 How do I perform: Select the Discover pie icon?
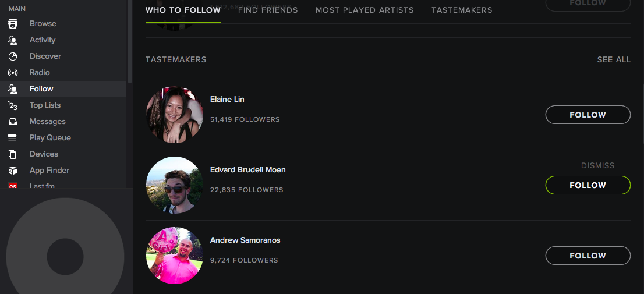click(x=12, y=56)
